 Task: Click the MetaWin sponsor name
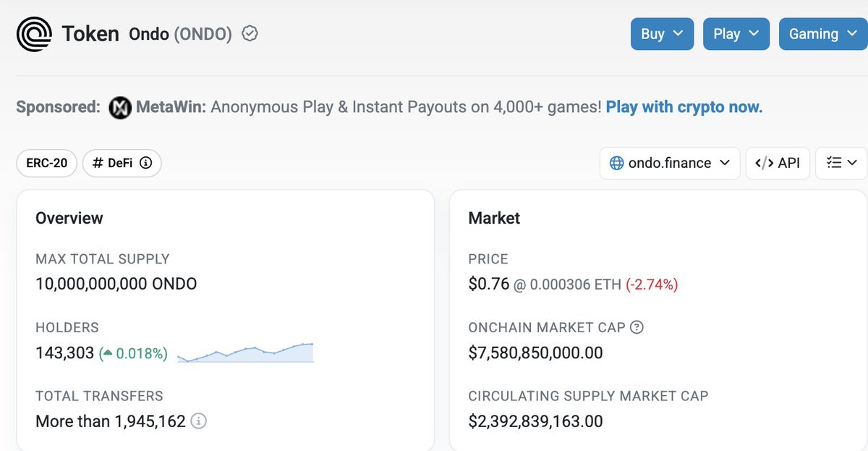(x=172, y=107)
